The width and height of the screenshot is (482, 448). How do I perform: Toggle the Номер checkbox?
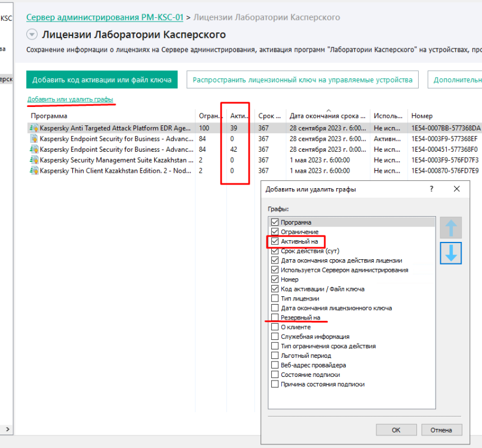pos(275,279)
